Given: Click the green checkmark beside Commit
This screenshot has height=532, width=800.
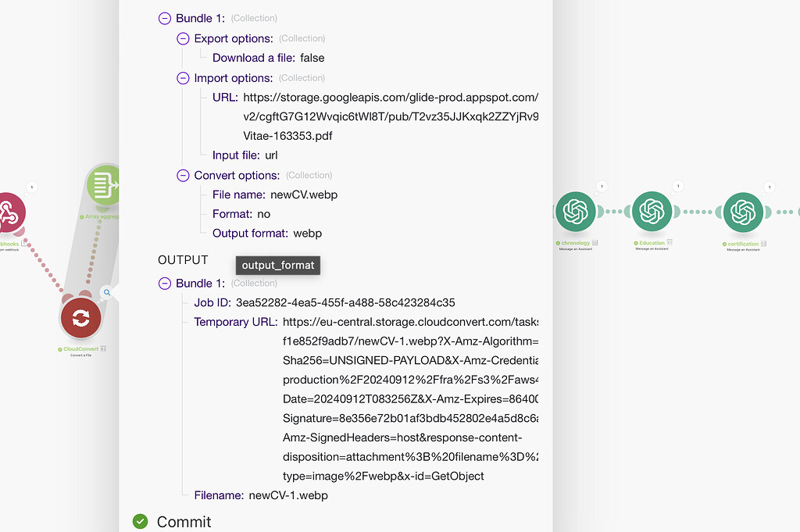Looking at the screenshot, I should 140,521.
